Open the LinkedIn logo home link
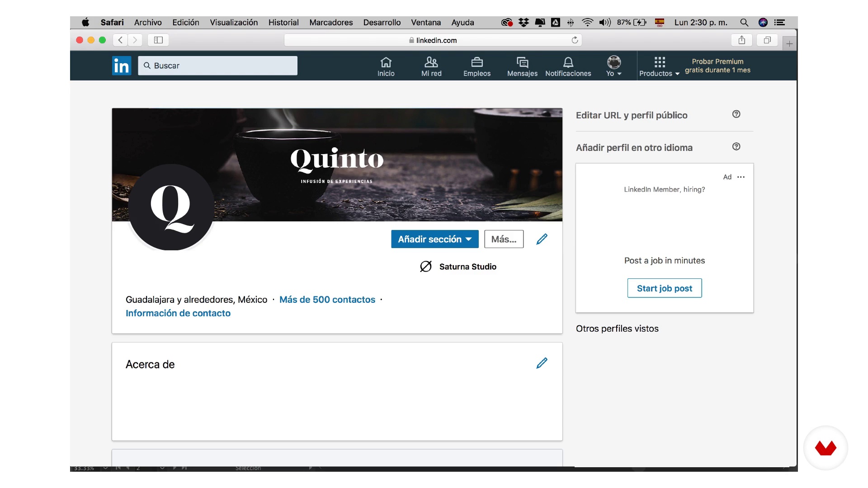Viewport: 868px width, 488px height. (x=122, y=66)
